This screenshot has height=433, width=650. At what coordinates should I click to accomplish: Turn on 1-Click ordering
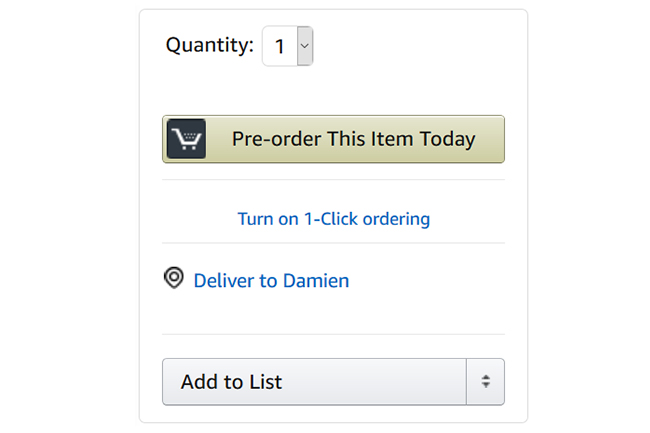click(x=333, y=218)
